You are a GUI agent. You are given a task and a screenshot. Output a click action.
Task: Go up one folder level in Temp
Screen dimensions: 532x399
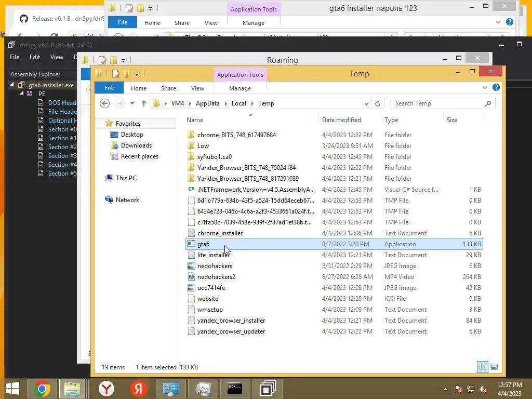click(x=143, y=103)
